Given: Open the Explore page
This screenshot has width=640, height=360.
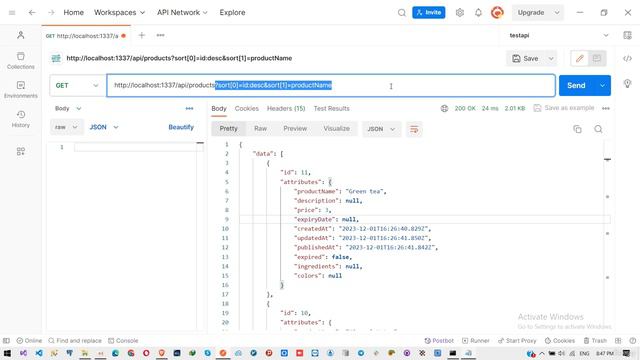Looking at the screenshot, I should click(232, 13).
